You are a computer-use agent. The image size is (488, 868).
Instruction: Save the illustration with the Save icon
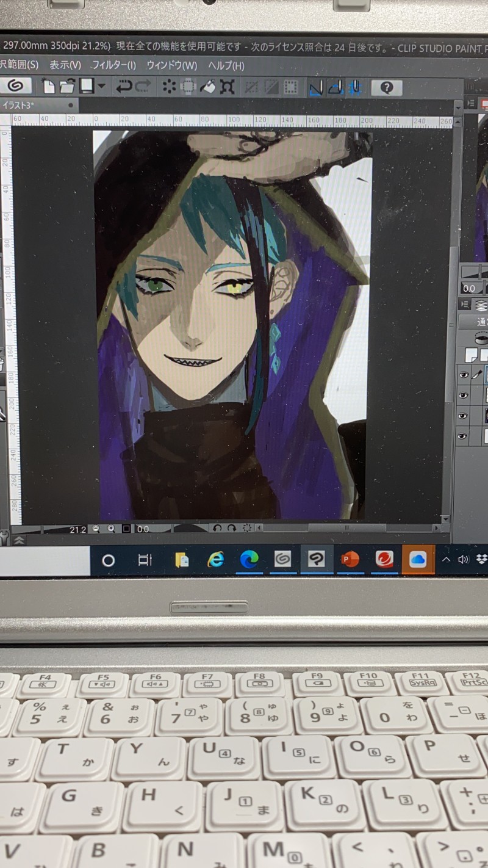point(87,87)
